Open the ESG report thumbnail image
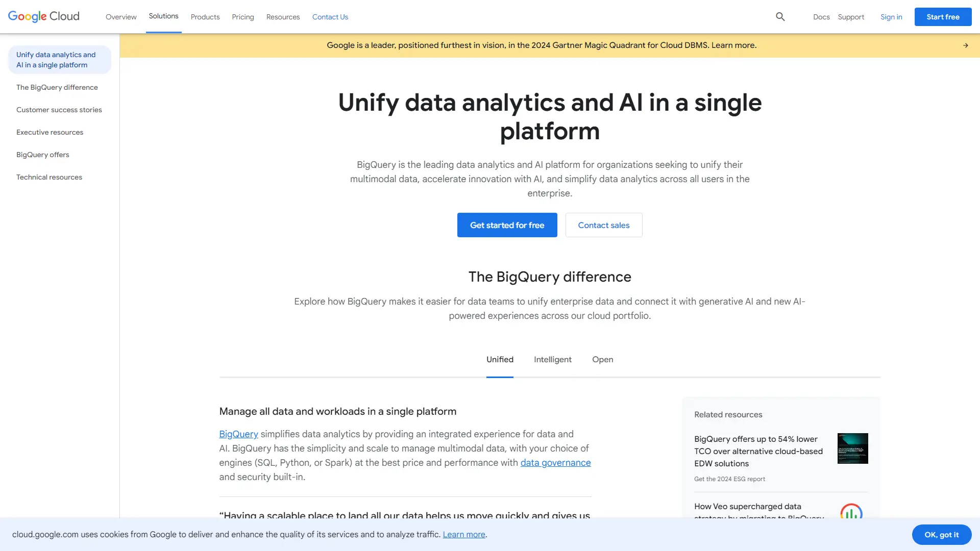This screenshot has height=551, width=980. (x=852, y=448)
